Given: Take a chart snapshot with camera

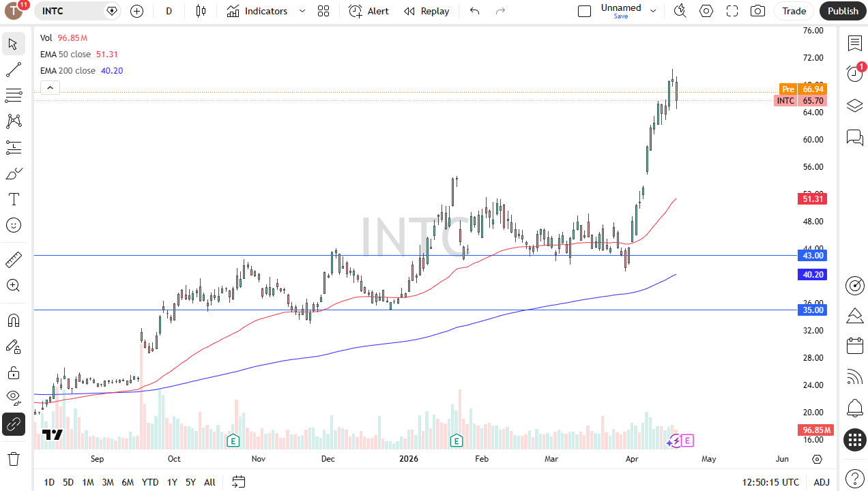Looking at the screenshot, I should click(757, 11).
